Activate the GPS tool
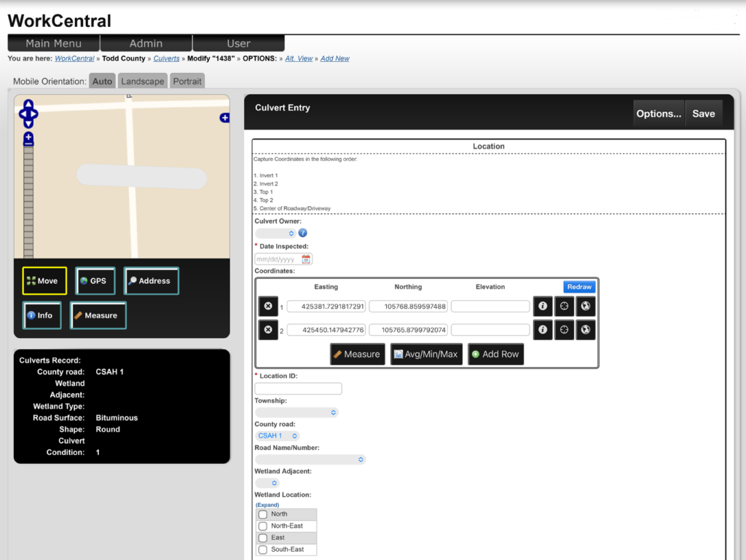The height and width of the screenshot is (560, 746). point(95,280)
